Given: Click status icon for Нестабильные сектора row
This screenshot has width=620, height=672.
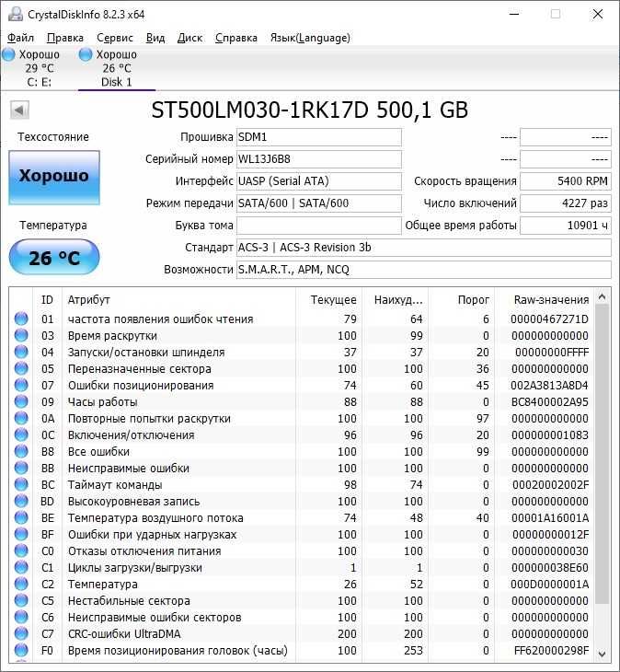Looking at the screenshot, I should (21, 600).
